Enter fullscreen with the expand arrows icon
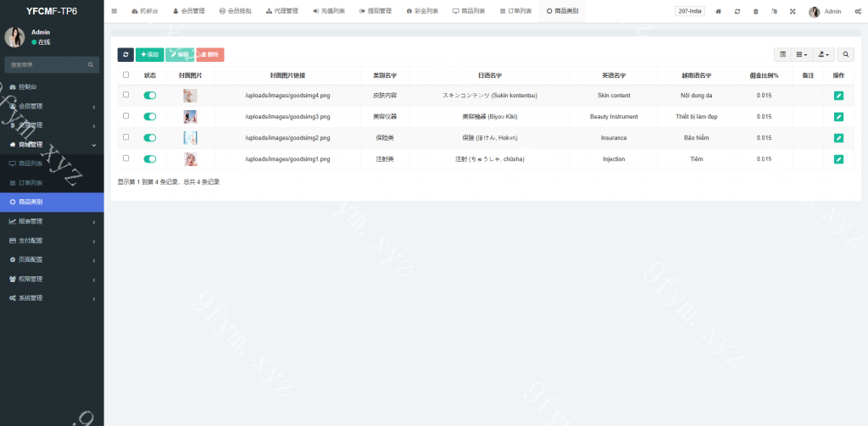The height and width of the screenshot is (426, 868). click(793, 11)
